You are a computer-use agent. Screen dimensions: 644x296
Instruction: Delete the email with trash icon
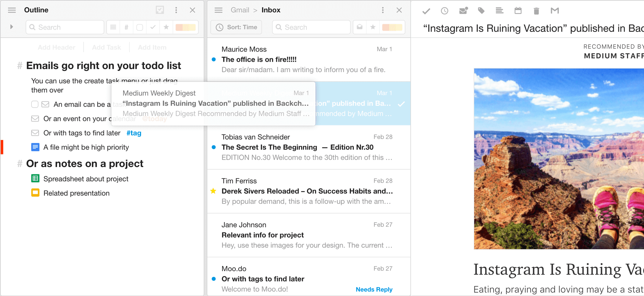tap(536, 11)
